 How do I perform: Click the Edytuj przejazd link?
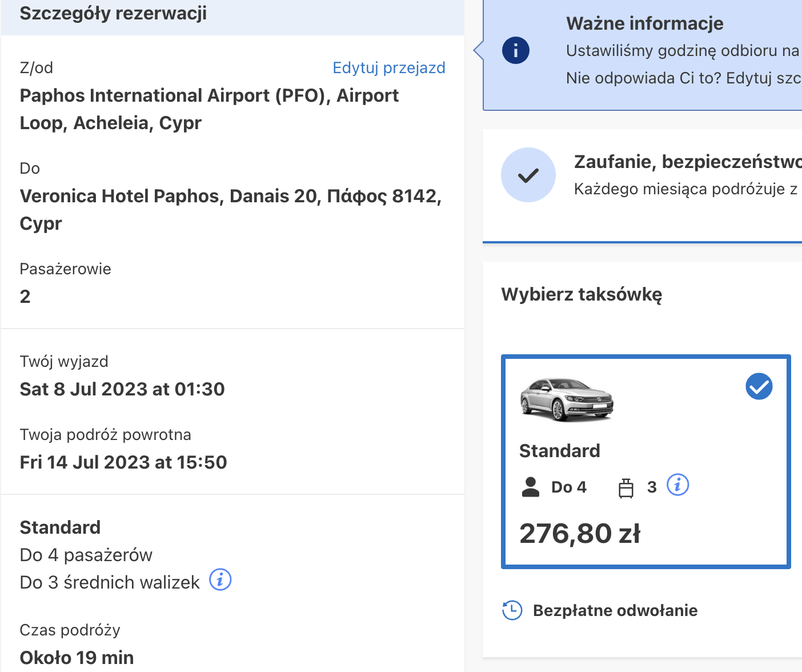[389, 67]
